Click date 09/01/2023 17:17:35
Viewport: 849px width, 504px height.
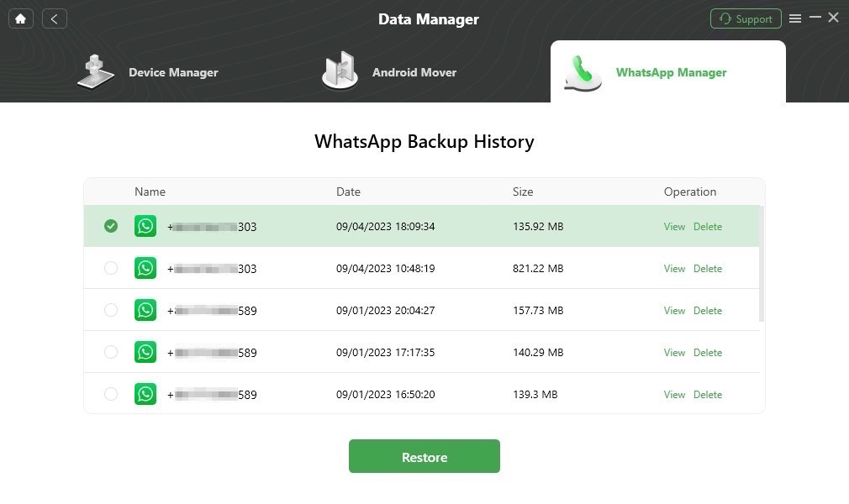(386, 353)
